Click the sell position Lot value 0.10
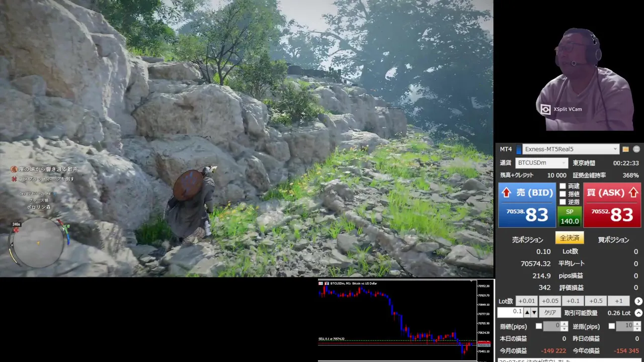The width and height of the screenshot is (644, 362). click(x=543, y=251)
